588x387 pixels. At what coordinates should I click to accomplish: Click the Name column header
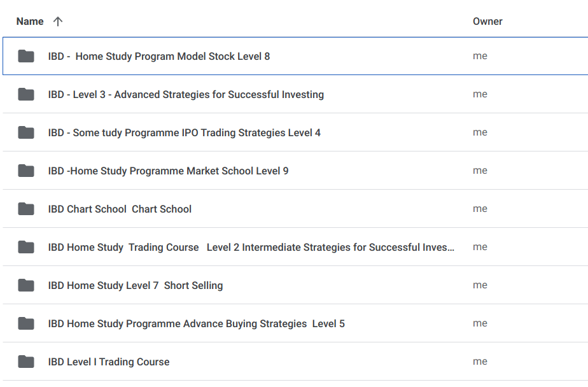30,21
